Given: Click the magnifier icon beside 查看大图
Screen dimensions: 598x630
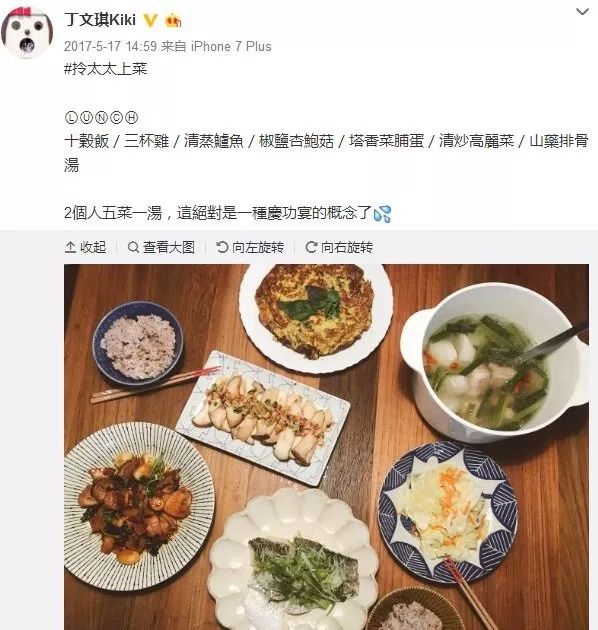Looking at the screenshot, I should coord(133,247).
